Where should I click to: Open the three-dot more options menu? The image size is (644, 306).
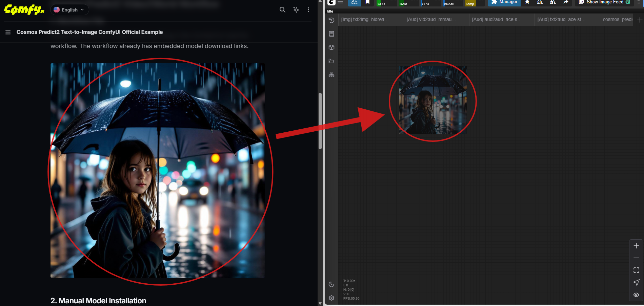point(308,10)
